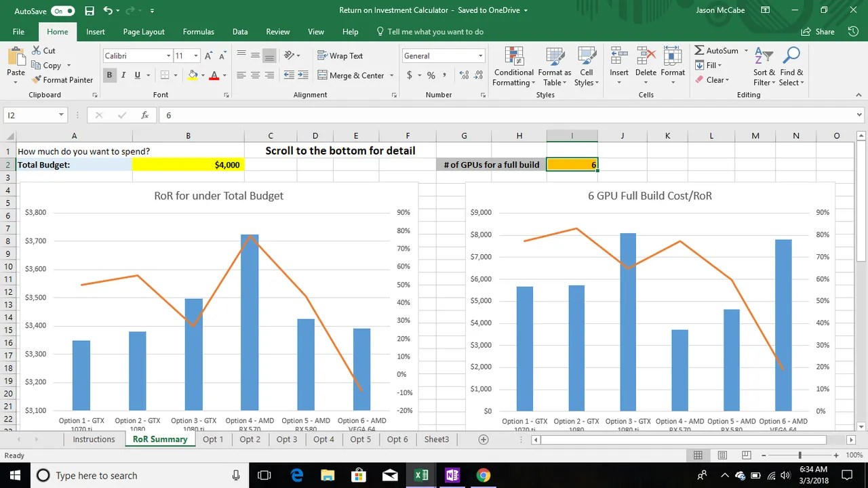Expand the Name Box dropdown arrow
868x488 pixels.
[x=61, y=115]
